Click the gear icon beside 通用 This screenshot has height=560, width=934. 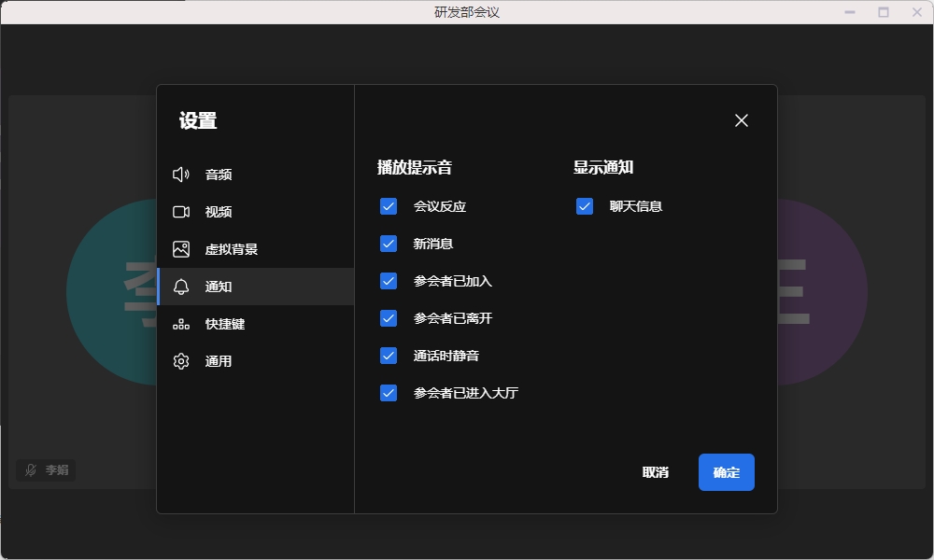click(x=181, y=361)
